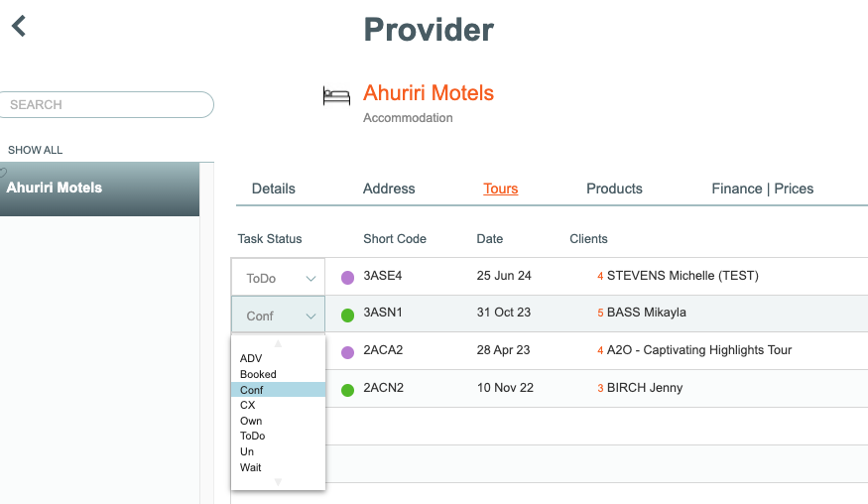Viewport: 868px width, 504px height.
Task: Click client BIRCH Jenny
Action: (645, 388)
